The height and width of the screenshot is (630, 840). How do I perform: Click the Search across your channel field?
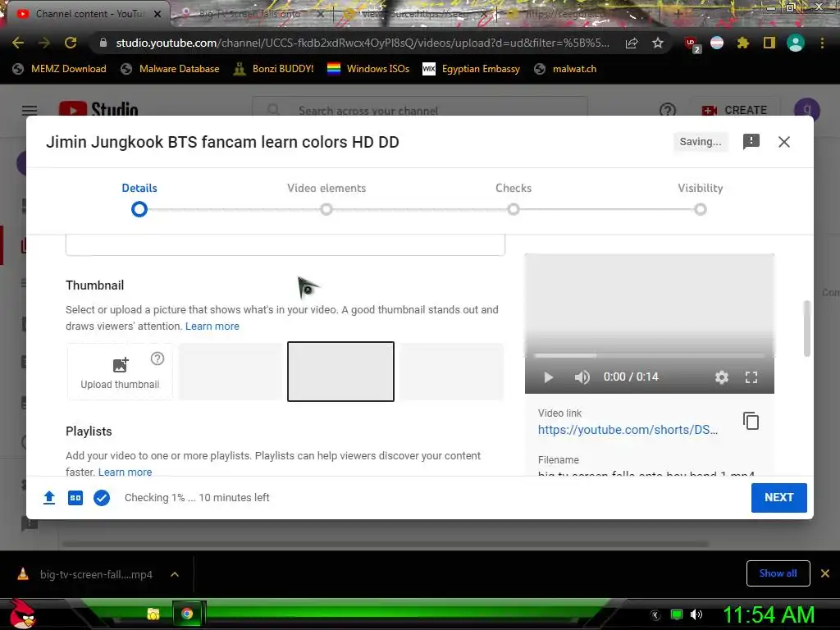[x=420, y=110]
